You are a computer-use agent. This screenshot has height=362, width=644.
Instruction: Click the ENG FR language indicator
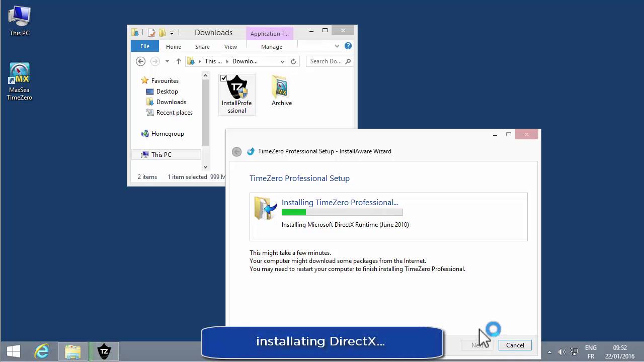tap(591, 351)
